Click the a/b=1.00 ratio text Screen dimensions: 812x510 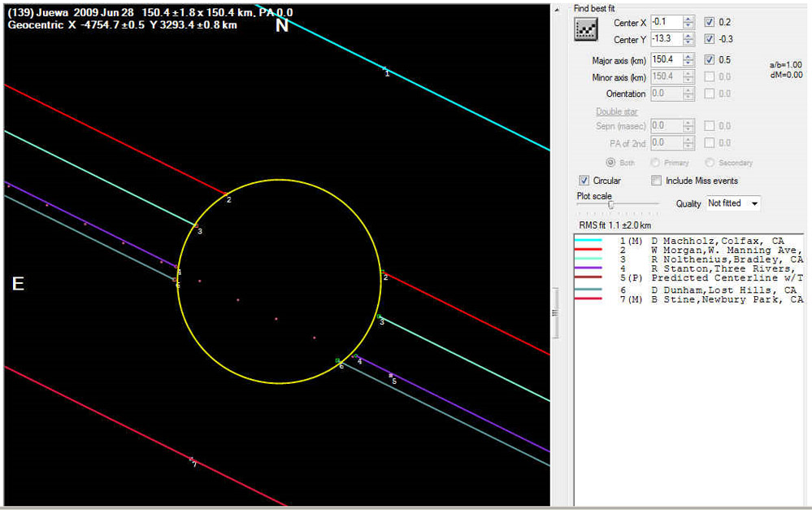[786, 65]
